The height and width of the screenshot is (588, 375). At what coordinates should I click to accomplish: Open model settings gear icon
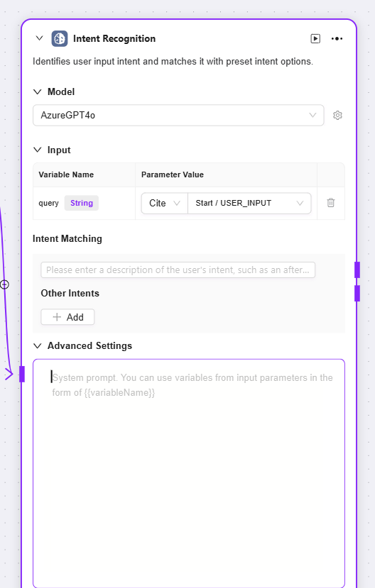tap(337, 115)
